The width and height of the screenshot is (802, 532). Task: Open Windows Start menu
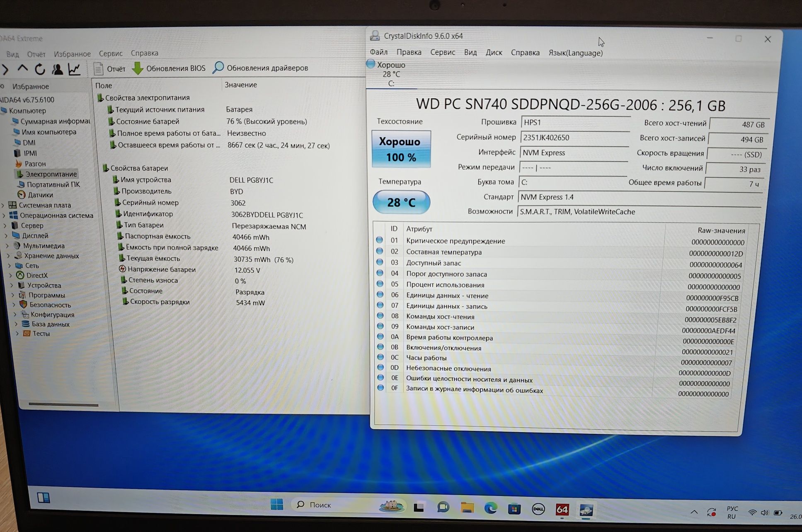tap(276, 504)
